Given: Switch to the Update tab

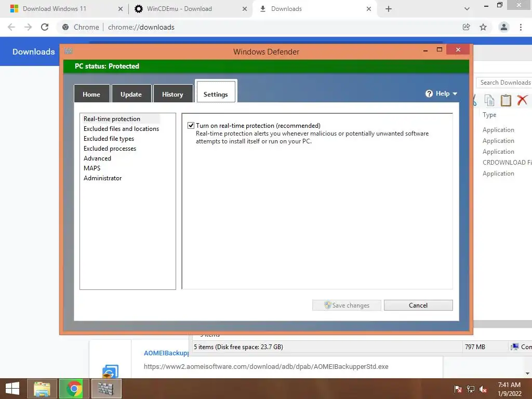Looking at the screenshot, I should [x=131, y=94].
